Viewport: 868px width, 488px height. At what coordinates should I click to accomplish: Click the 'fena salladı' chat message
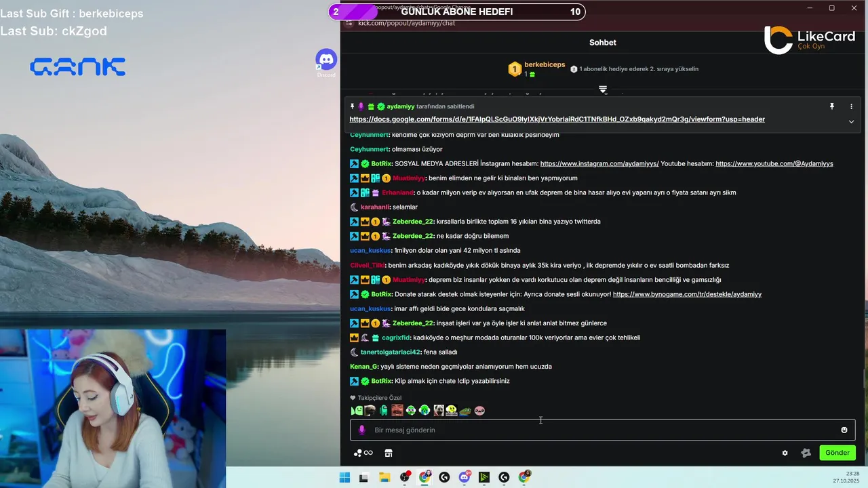(x=441, y=352)
